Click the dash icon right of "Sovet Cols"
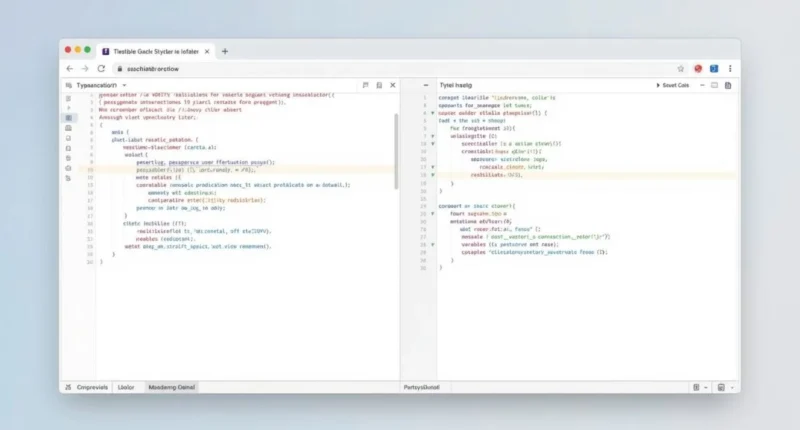800x430 pixels. [702, 85]
